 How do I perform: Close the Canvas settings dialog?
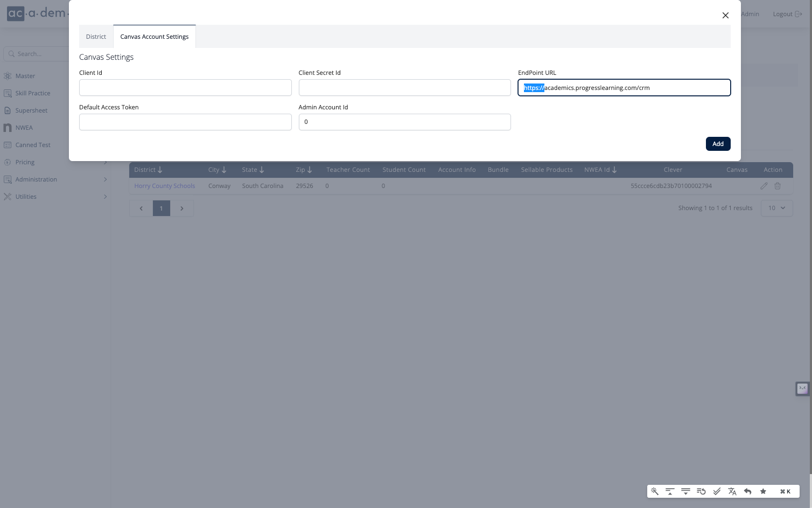(725, 15)
